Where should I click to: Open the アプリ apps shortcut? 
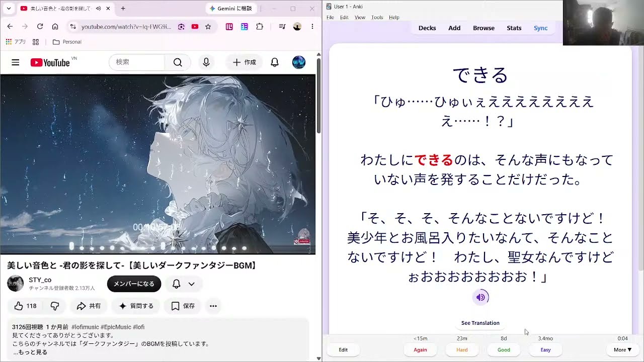tap(16, 42)
